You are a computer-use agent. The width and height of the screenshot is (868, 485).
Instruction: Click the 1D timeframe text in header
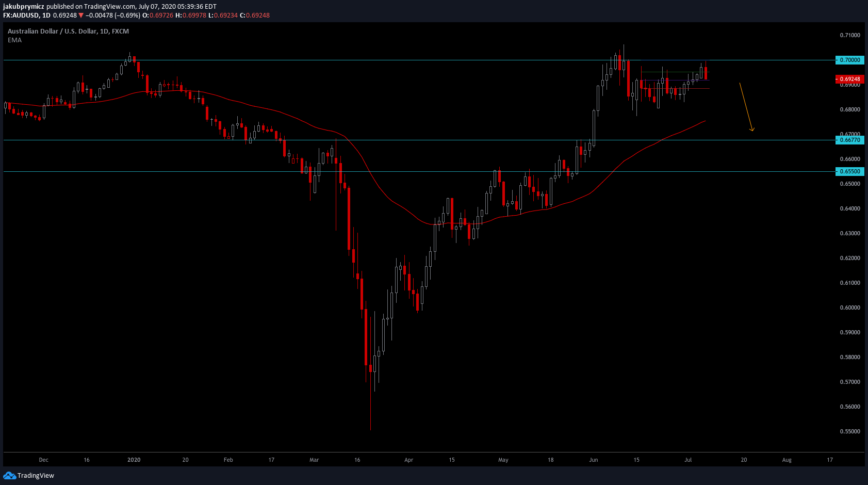click(x=46, y=15)
